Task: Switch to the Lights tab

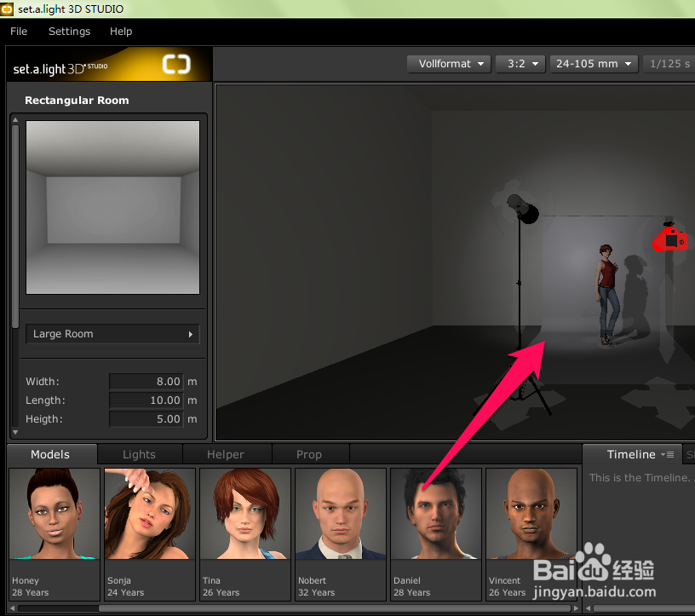Action: (139, 455)
